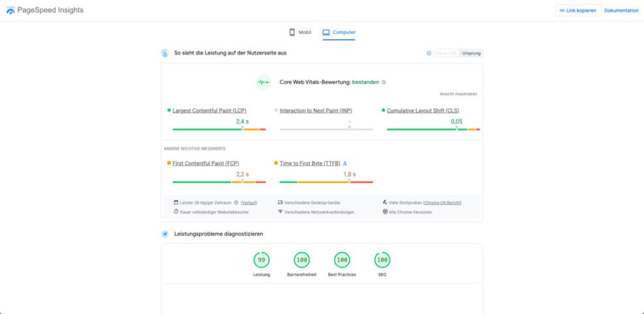
Task: Click the lab data icon beside Leistungsprobleme diagnostizieren
Action: [x=164, y=234]
